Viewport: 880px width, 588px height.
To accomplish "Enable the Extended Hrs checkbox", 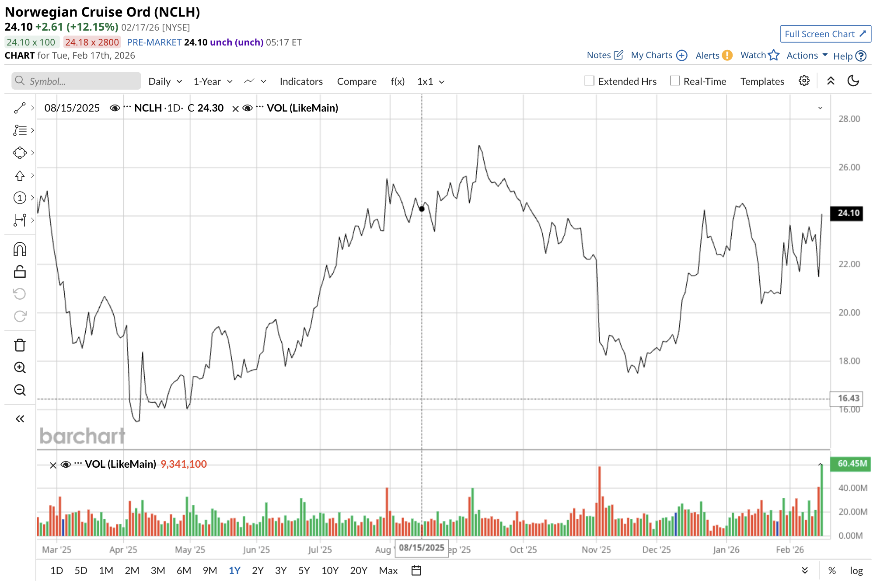I will (589, 81).
